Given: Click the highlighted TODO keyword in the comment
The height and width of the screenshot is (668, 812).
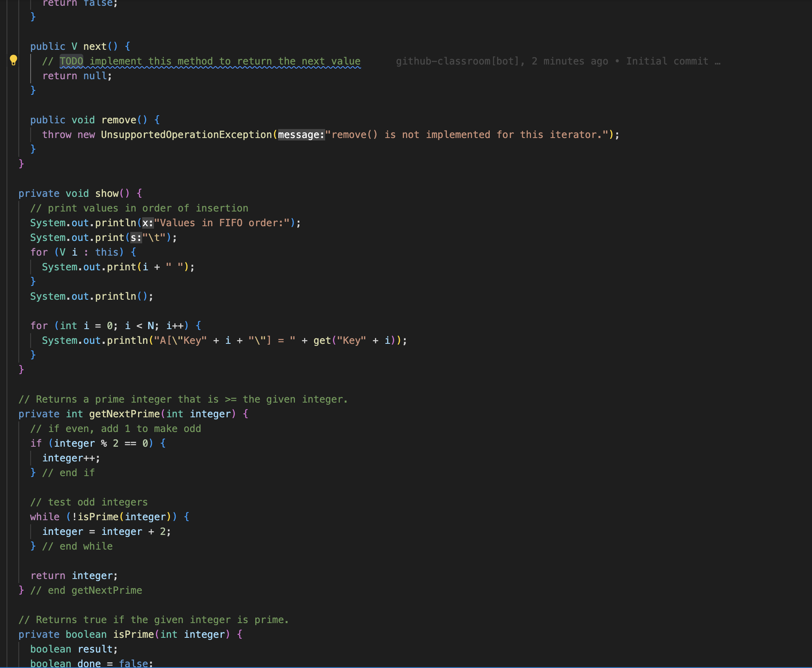Looking at the screenshot, I should coord(71,61).
